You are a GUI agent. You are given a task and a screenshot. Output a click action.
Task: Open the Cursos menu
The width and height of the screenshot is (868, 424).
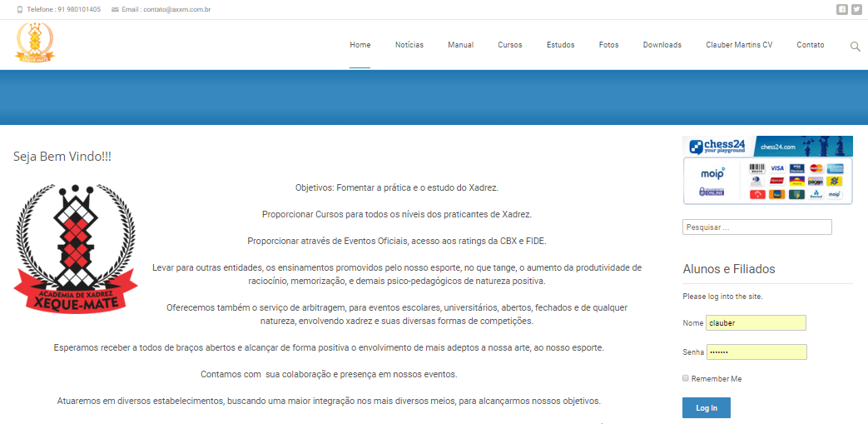pyautogui.click(x=510, y=45)
